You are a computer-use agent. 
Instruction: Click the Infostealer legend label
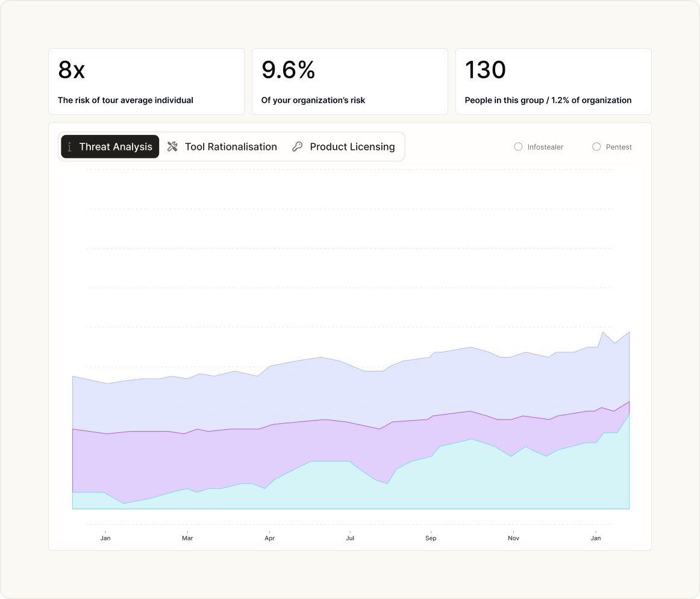(545, 147)
